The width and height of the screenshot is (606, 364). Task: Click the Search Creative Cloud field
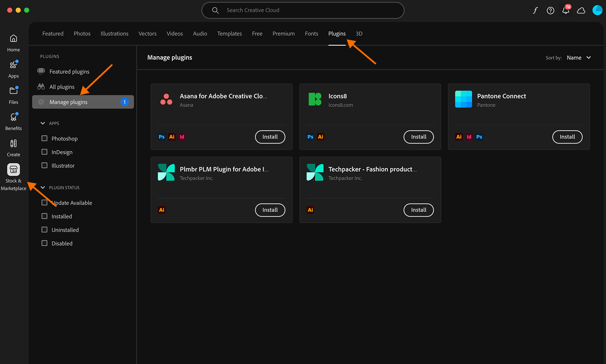click(x=303, y=10)
